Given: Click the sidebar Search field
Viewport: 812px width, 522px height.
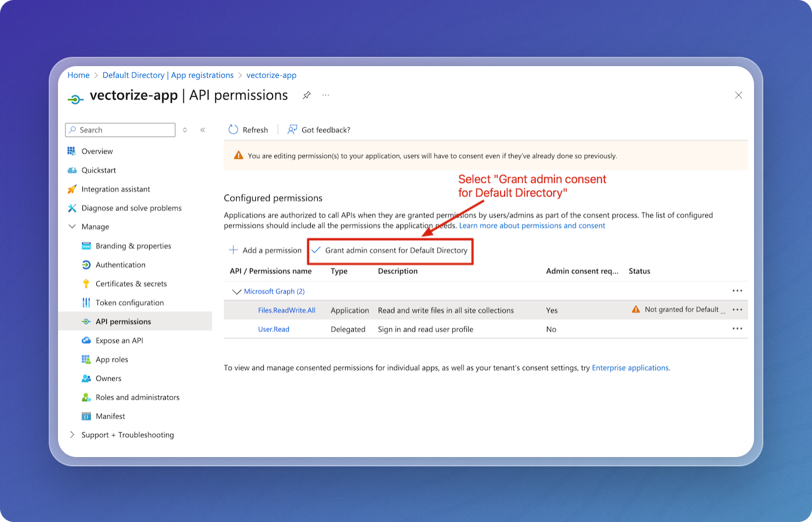Looking at the screenshot, I should coord(120,130).
